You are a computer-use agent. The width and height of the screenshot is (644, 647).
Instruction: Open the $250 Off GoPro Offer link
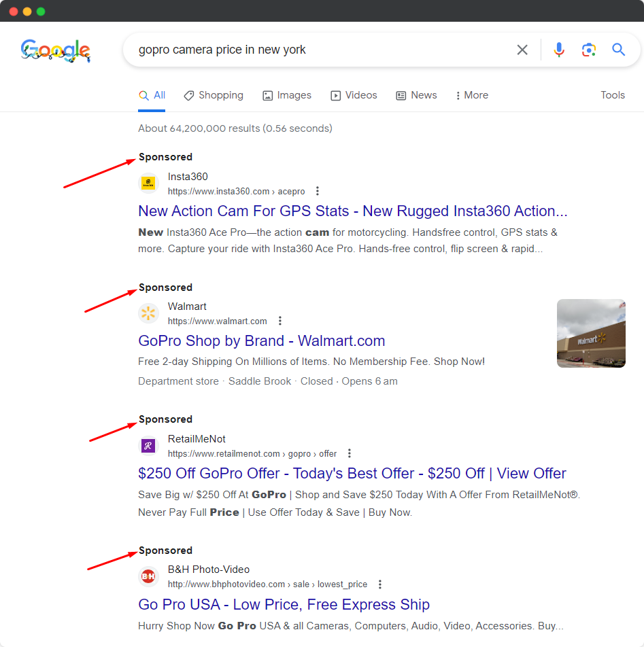point(352,473)
